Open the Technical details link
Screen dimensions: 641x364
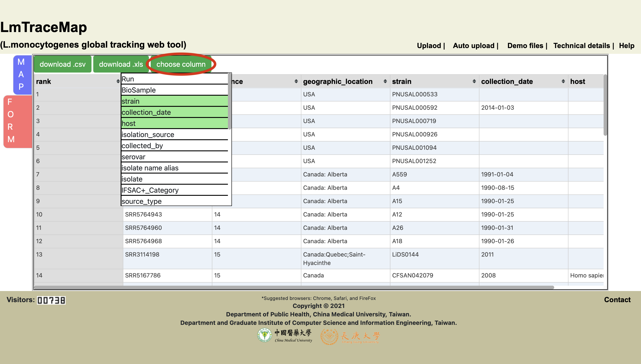[582, 45]
